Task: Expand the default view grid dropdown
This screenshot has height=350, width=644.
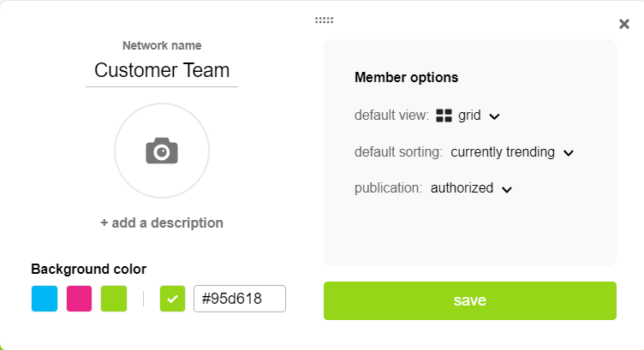Action: point(469,116)
